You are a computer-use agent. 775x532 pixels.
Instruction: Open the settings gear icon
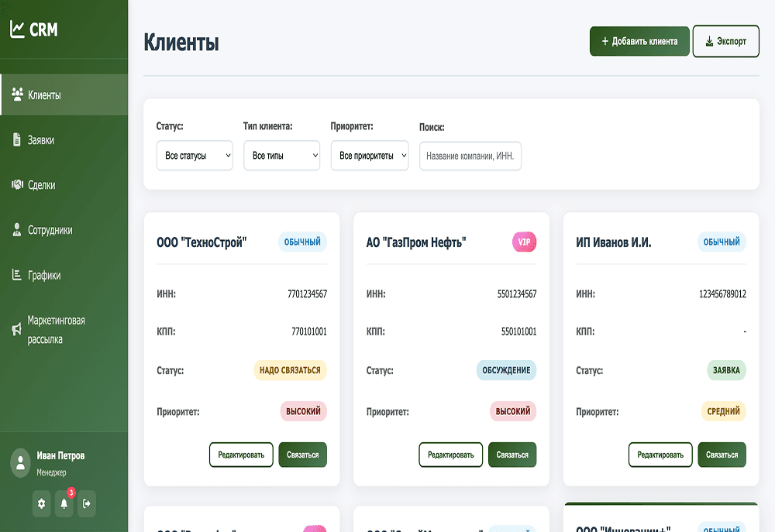[42, 503]
